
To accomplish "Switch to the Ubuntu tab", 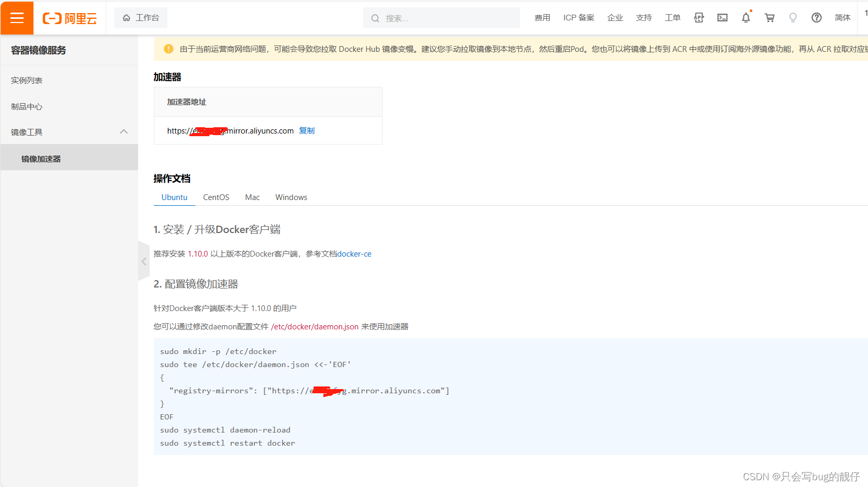I will (x=174, y=197).
